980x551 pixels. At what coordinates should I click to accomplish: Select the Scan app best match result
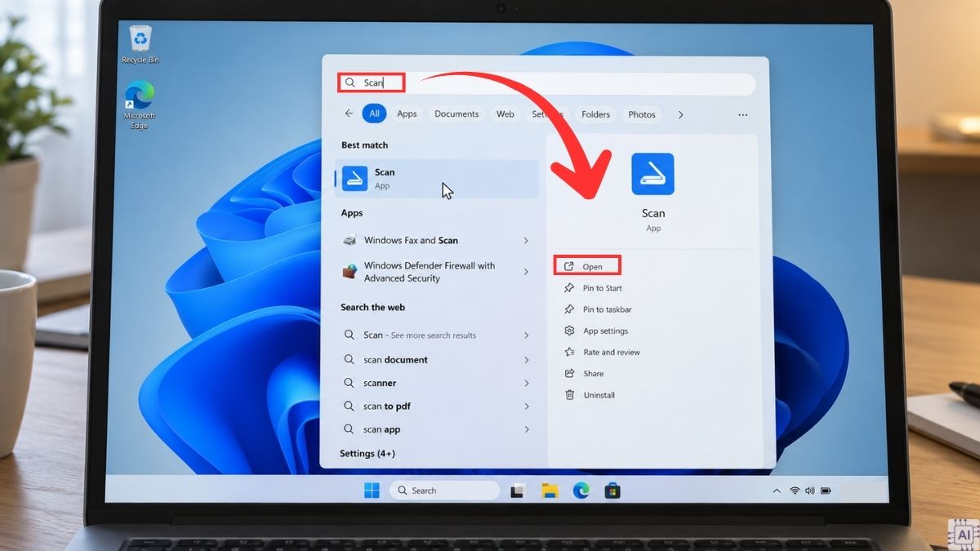point(437,179)
